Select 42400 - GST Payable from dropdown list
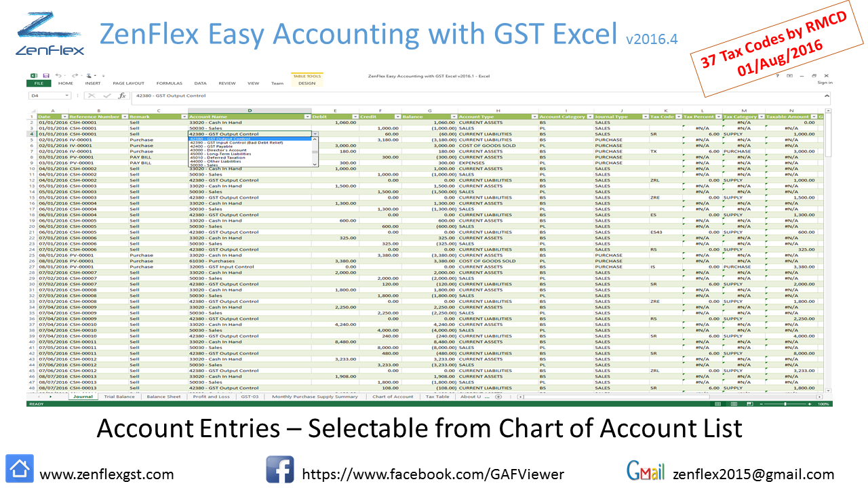This screenshot has height=488, width=868. pyautogui.click(x=250, y=146)
